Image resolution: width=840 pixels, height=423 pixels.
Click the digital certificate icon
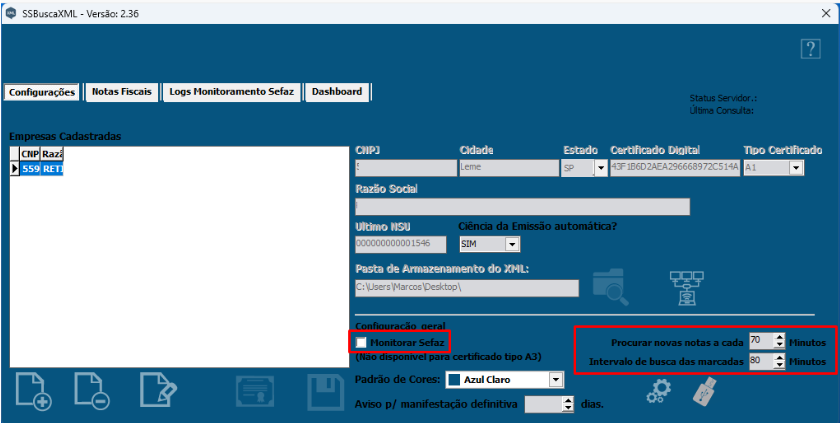tap(254, 391)
